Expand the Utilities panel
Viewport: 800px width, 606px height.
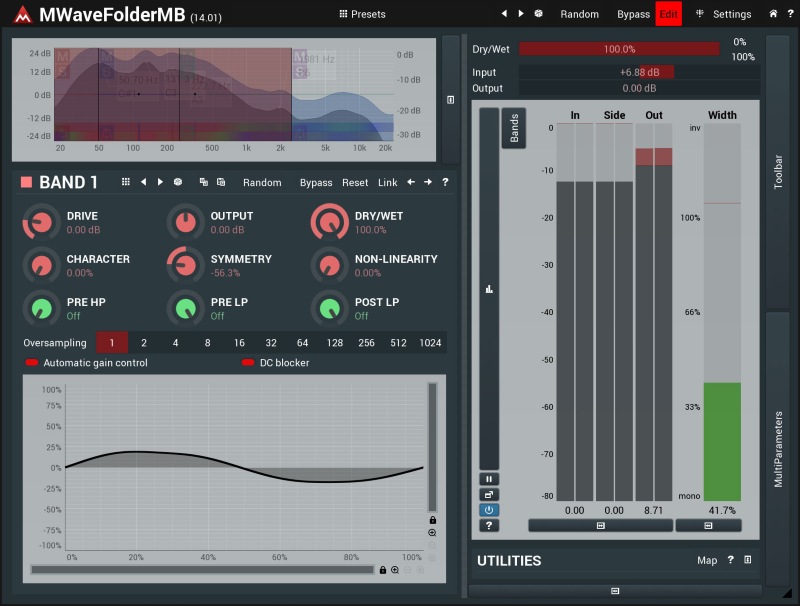[747, 560]
